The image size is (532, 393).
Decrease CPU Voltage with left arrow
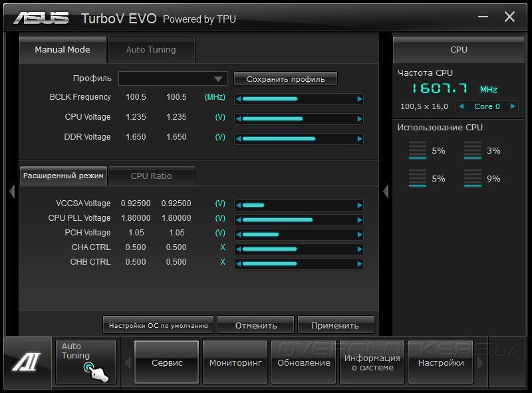pos(239,119)
